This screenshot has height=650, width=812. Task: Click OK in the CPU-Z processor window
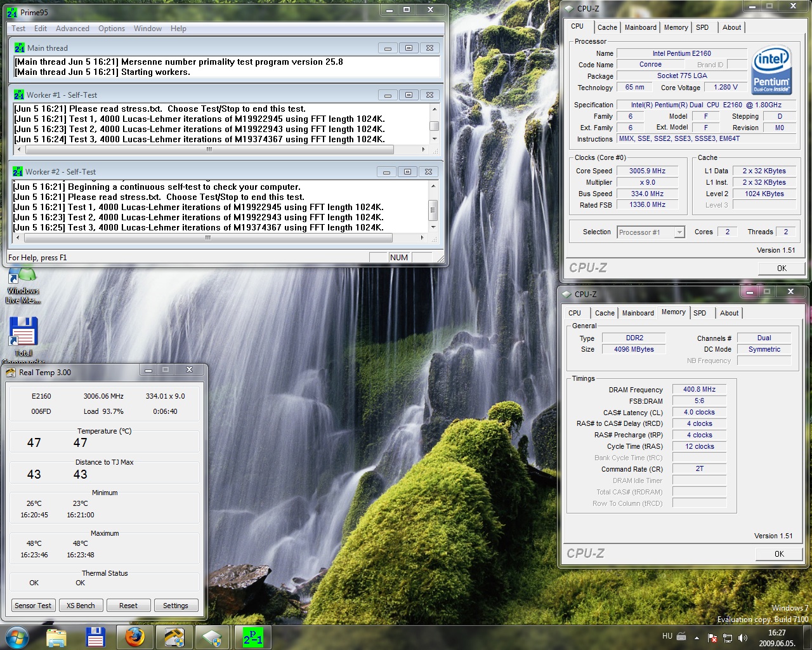click(782, 269)
